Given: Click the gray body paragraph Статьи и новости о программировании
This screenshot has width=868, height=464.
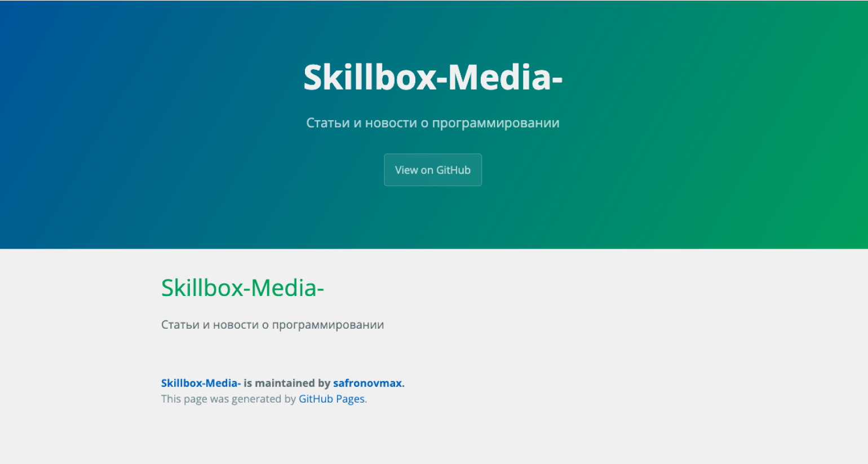Looking at the screenshot, I should [x=272, y=325].
